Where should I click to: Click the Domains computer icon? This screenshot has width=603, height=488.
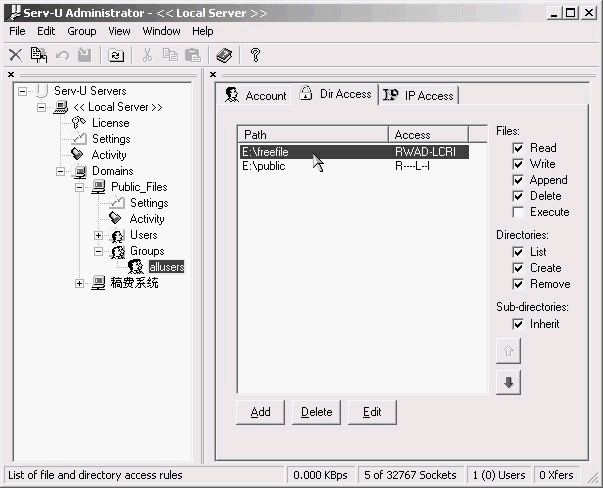[x=80, y=171]
